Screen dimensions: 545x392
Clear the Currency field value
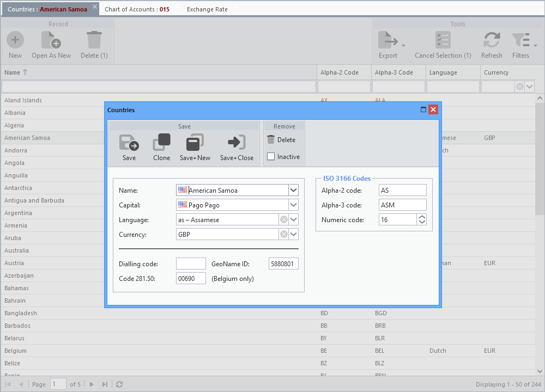click(x=284, y=234)
